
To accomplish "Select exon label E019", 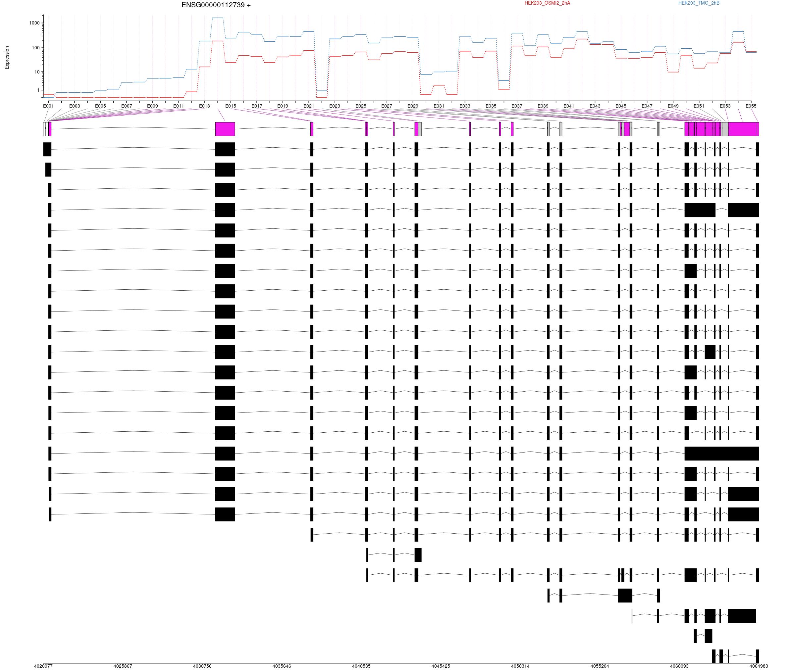I will (283, 106).
